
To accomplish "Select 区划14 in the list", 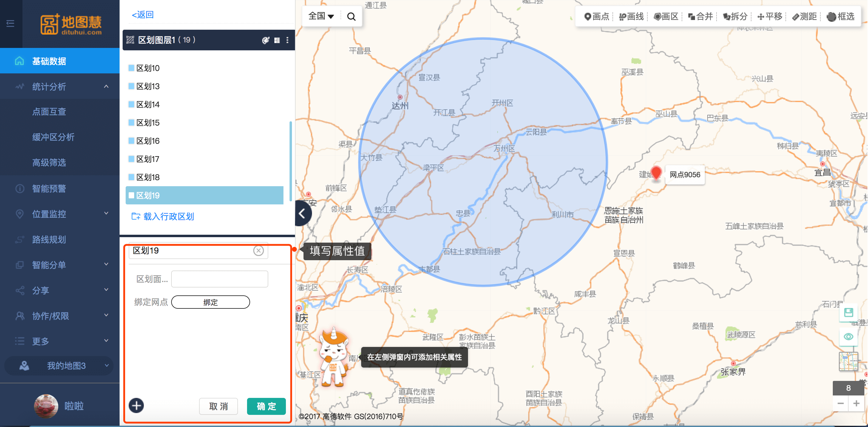I will click(x=205, y=104).
